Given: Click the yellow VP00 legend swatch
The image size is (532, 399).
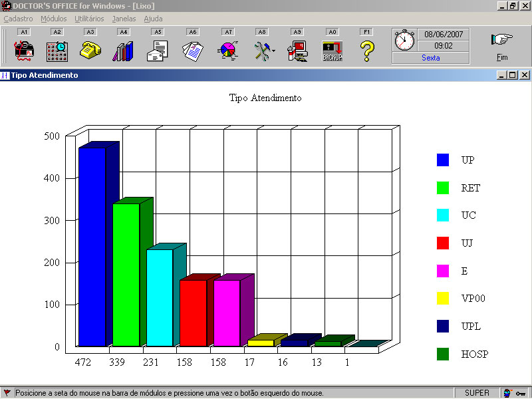Looking at the screenshot, I should (443, 298).
